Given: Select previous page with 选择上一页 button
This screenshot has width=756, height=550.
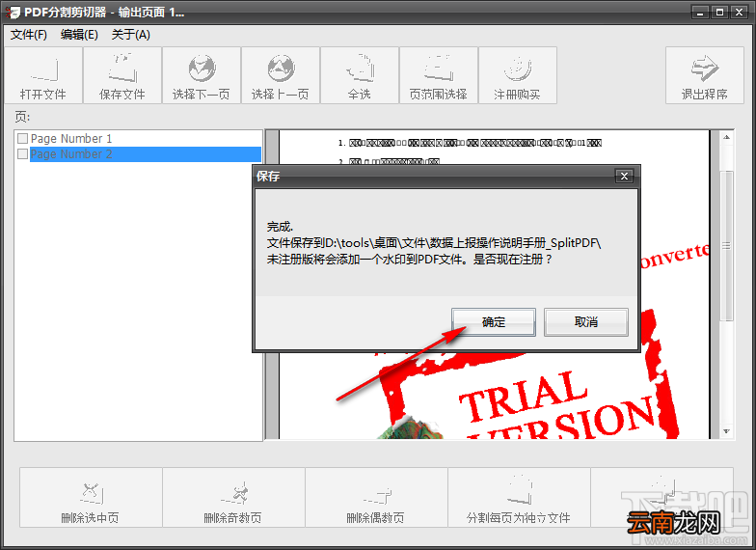Looking at the screenshot, I should click(281, 75).
